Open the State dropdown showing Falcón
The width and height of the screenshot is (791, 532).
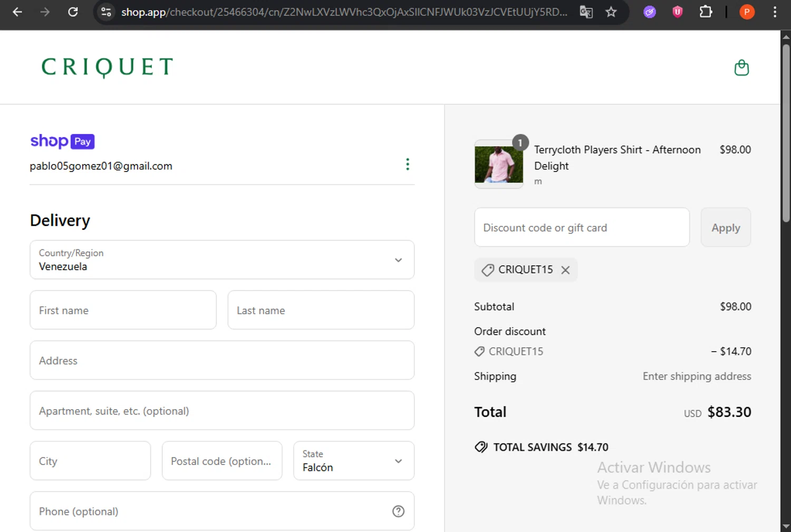coord(354,461)
